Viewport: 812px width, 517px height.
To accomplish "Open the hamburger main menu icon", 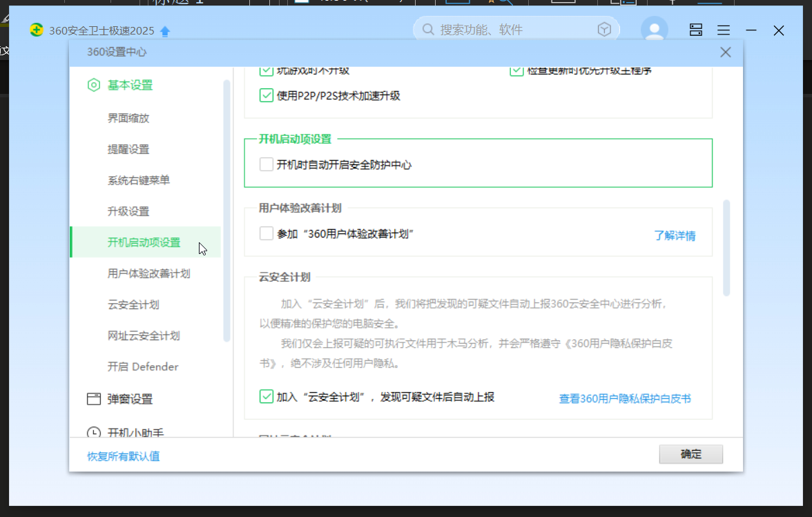I will pyautogui.click(x=724, y=30).
